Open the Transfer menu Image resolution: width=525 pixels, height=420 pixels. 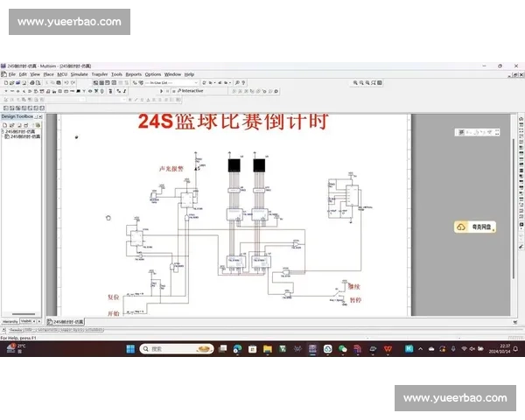[100, 74]
